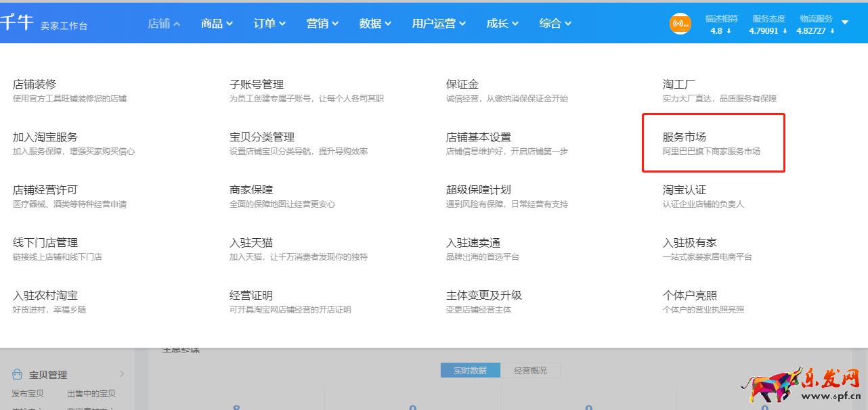This screenshot has width=868, height=410.
Task: Open the 入驻极有家 entry
Action: tap(690, 243)
